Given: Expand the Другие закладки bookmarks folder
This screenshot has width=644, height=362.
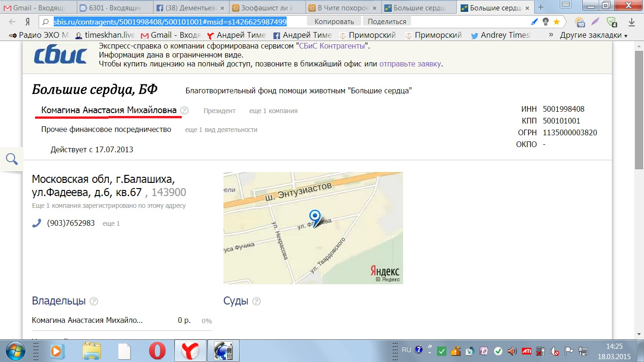Looking at the screenshot, I should [x=594, y=35].
